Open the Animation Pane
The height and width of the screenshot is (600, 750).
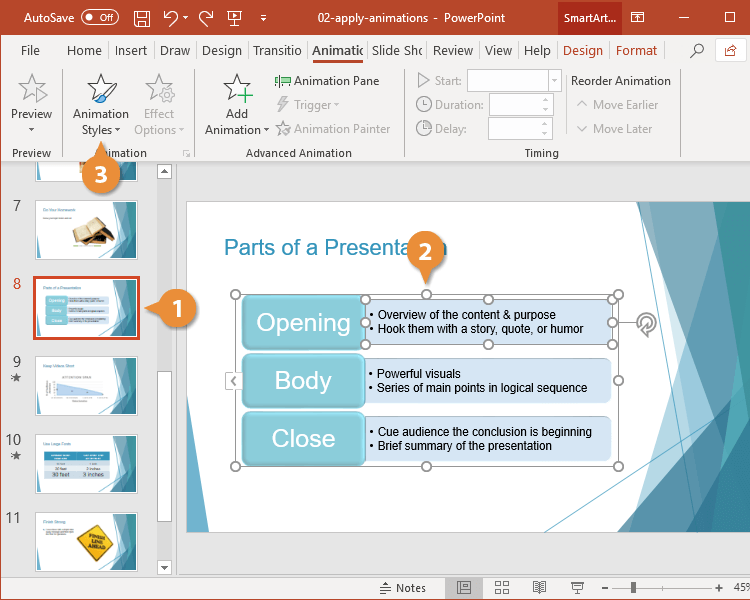[x=327, y=81]
